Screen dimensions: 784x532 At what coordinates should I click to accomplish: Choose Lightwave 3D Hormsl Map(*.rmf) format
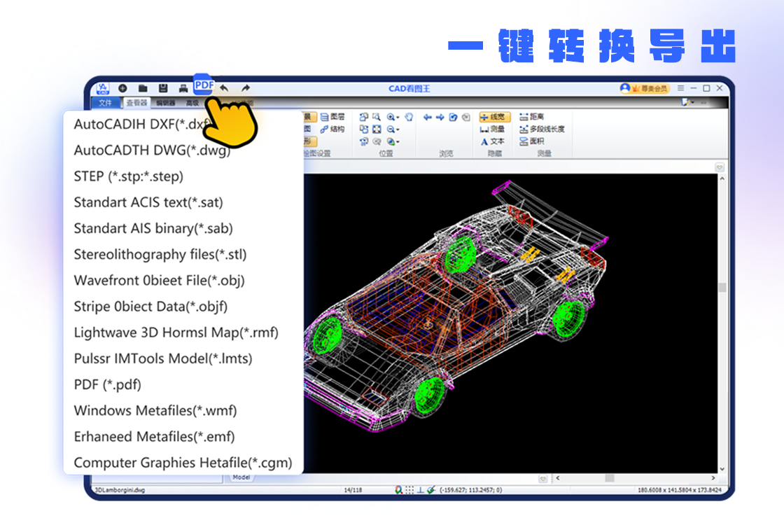(176, 332)
